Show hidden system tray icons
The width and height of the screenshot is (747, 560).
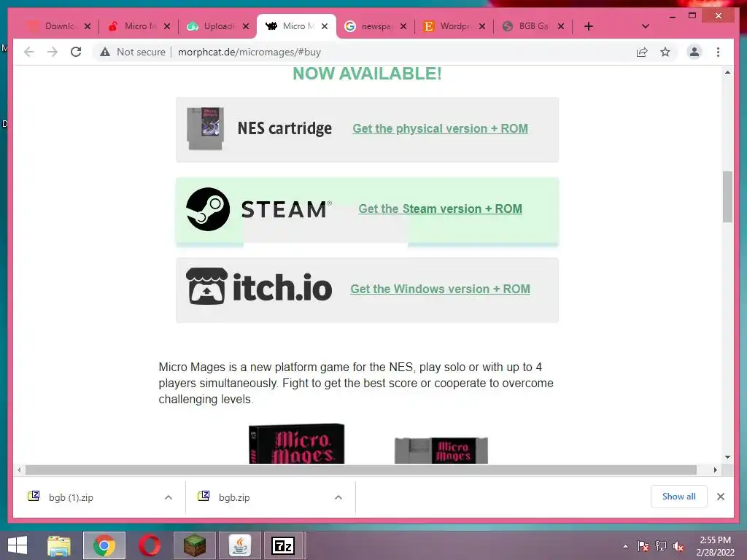[x=625, y=546]
